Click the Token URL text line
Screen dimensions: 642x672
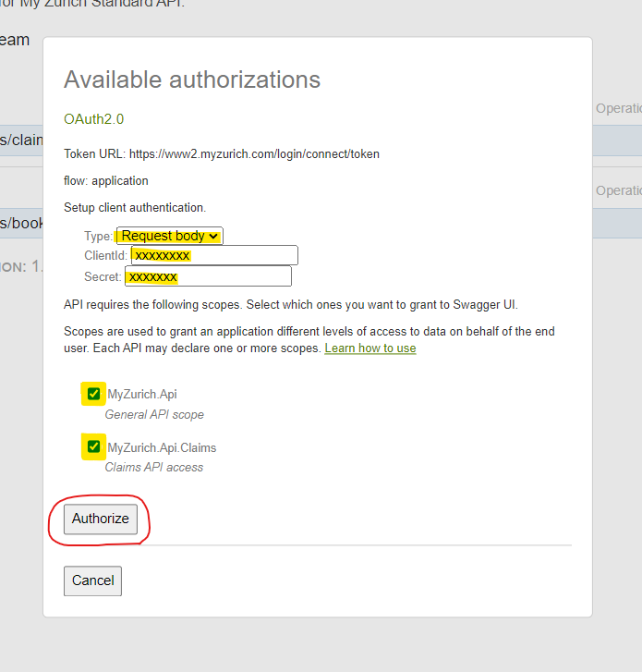(x=222, y=153)
